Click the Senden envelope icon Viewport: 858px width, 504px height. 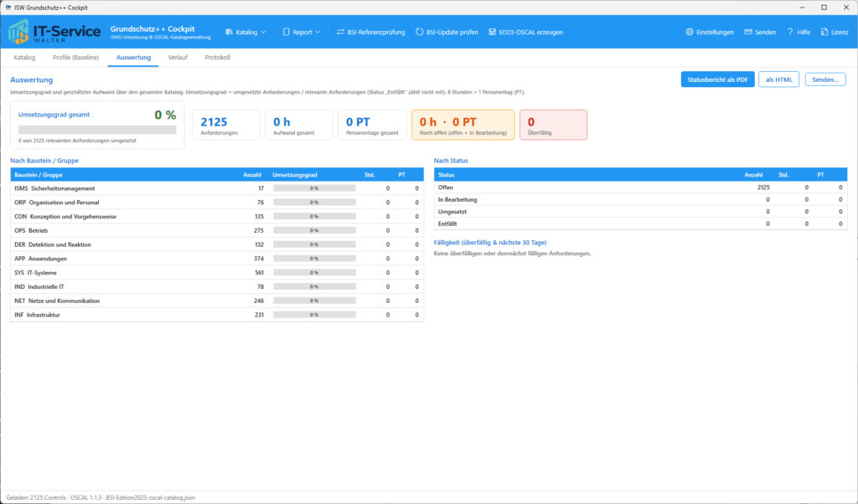click(748, 33)
